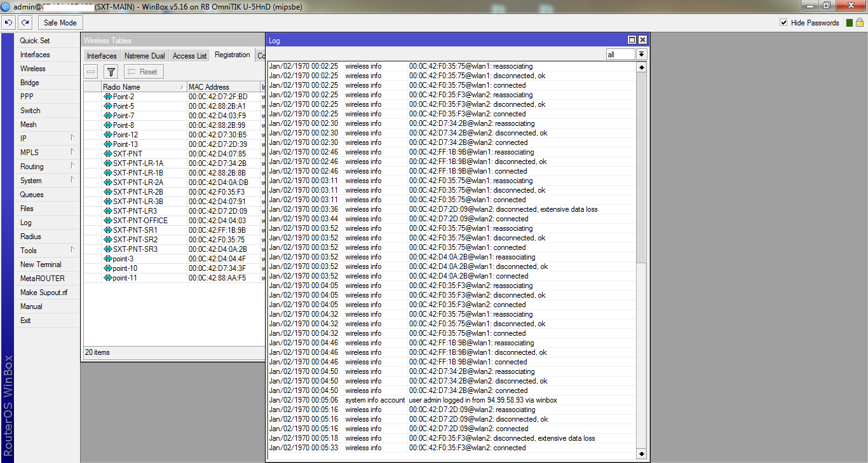Select log entry "user admin logged in from 94.99.58.93"
Image resolution: width=868 pixels, height=463 pixels.
(451, 400)
